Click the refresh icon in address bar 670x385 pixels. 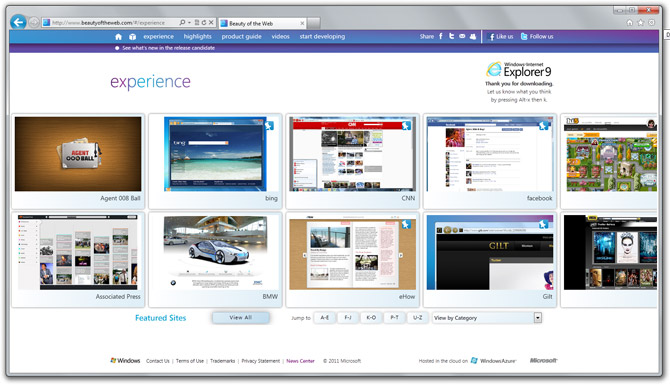[204, 23]
